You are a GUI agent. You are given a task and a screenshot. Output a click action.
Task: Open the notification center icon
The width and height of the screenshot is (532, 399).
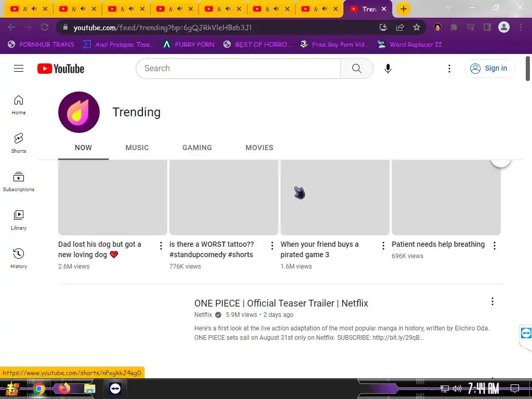pos(515,389)
